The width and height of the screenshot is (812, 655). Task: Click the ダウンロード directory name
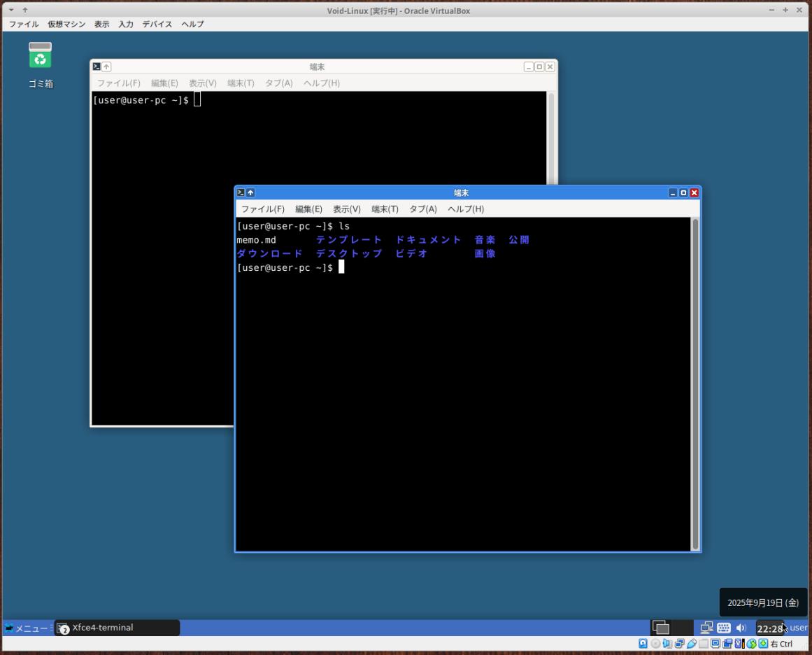point(269,253)
